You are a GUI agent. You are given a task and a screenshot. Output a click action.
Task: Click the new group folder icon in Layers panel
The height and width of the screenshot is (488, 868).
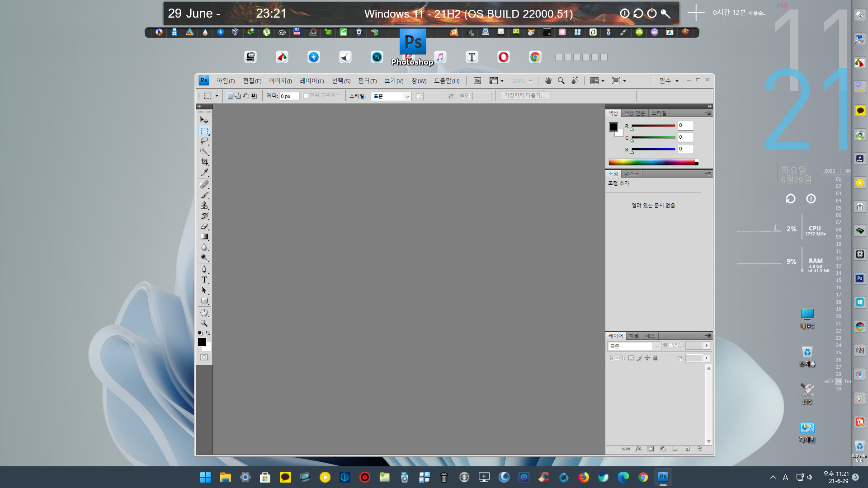pos(675,449)
